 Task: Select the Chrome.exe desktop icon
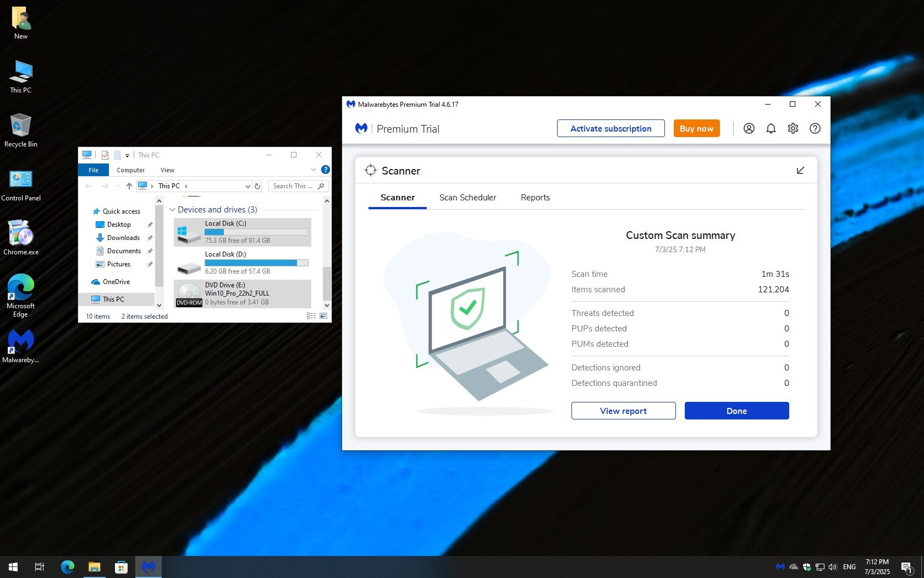pyautogui.click(x=21, y=238)
